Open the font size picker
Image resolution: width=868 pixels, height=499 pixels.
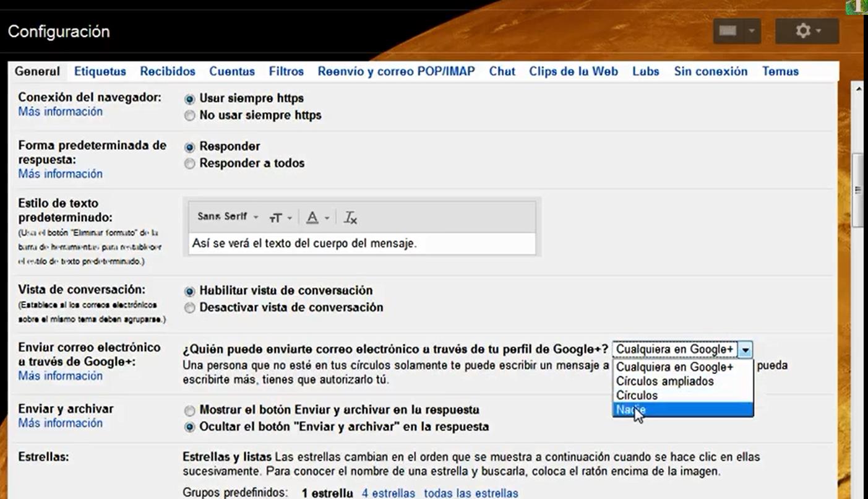pos(280,217)
